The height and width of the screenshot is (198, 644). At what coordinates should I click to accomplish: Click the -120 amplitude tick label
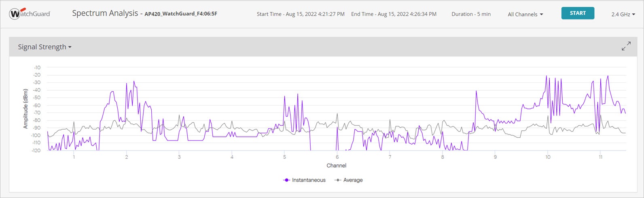(x=36, y=150)
